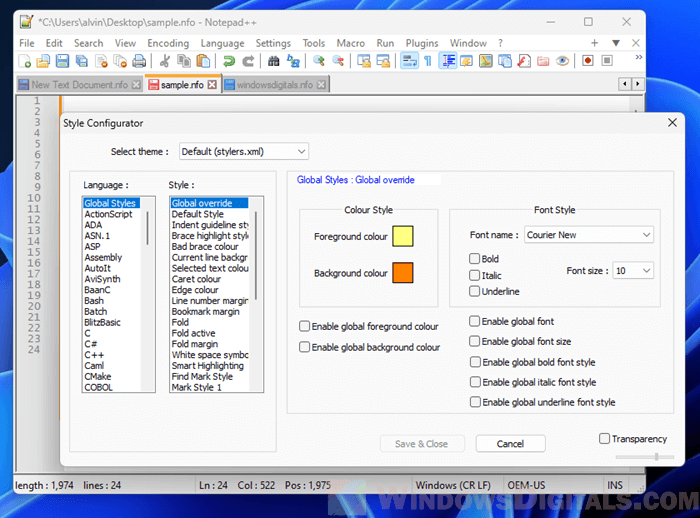Check the Underline checkbox

click(x=474, y=291)
